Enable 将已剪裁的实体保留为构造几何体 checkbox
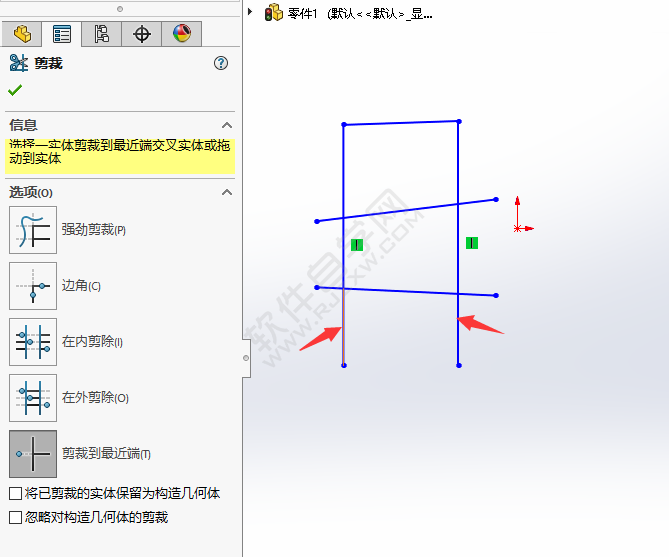 (15, 494)
